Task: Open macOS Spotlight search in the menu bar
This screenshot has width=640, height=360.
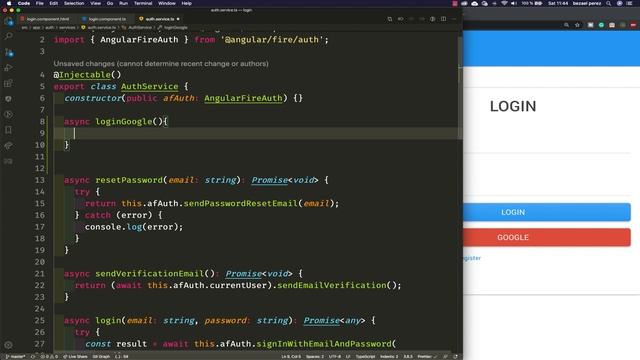Action: [x=609, y=3]
